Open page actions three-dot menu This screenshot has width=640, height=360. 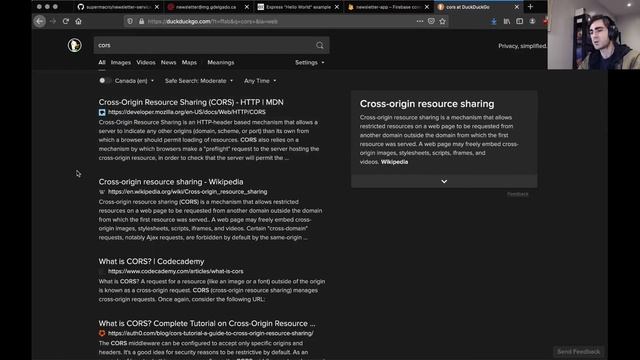click(x=420, y=21)
